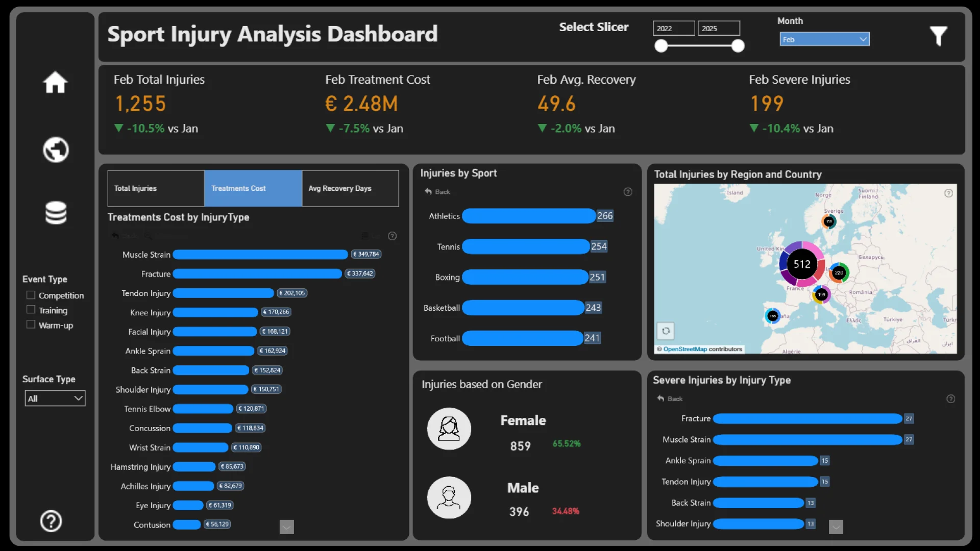Click help icon in Treatments Cost chart
The width and height of the screenshot is (980, 551).
(392, 236)
